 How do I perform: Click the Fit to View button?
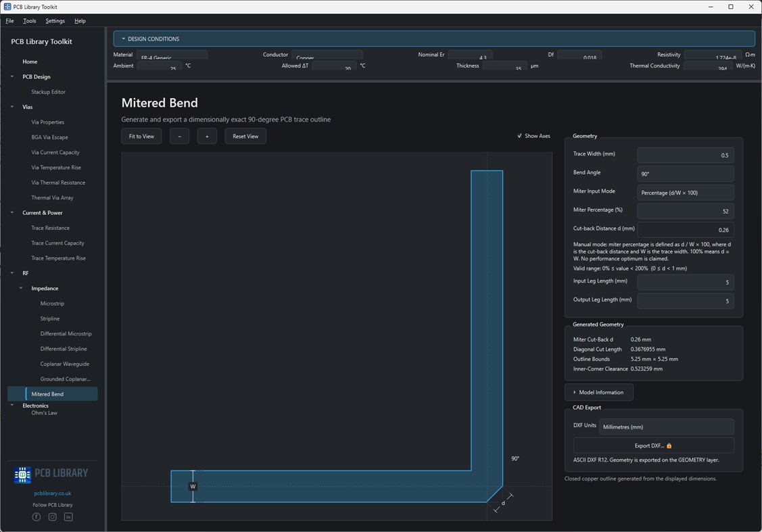[141, 137]
